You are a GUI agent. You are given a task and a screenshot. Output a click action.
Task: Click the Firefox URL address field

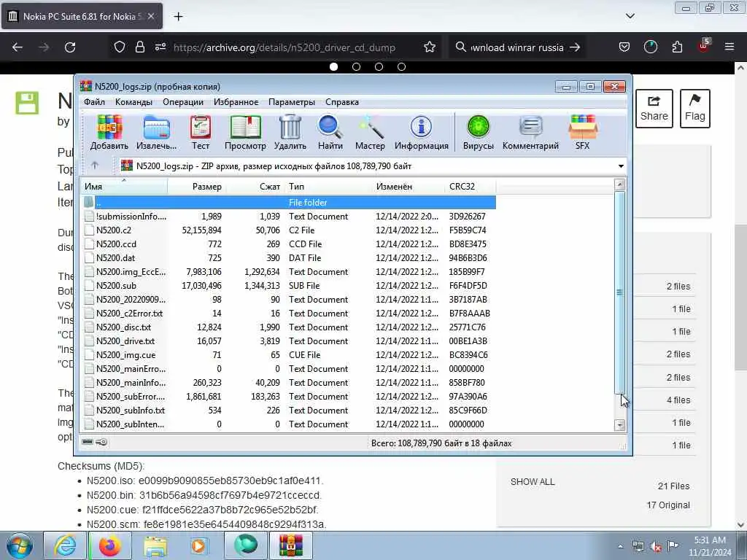(285, 47)
